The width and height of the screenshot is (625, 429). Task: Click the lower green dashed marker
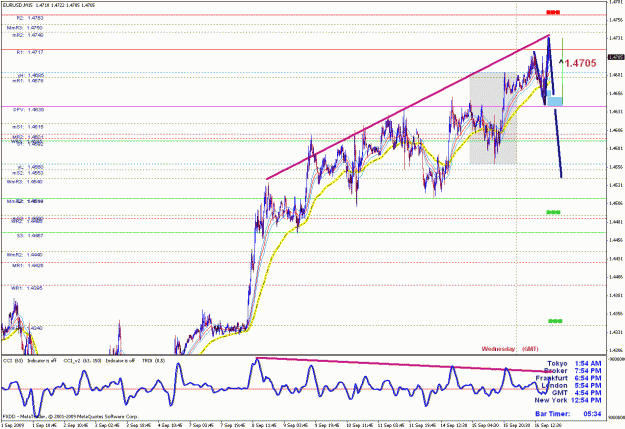click(555, 321)
